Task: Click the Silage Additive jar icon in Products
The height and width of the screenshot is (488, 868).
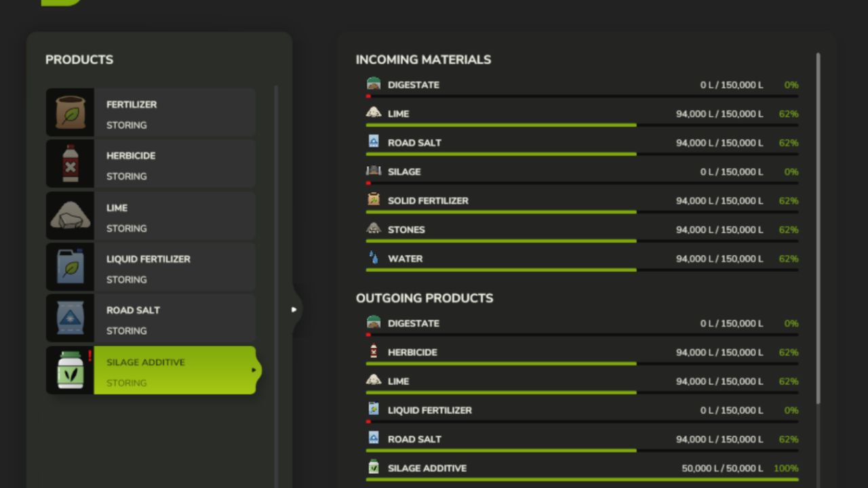Action: [x=71, y=370]
